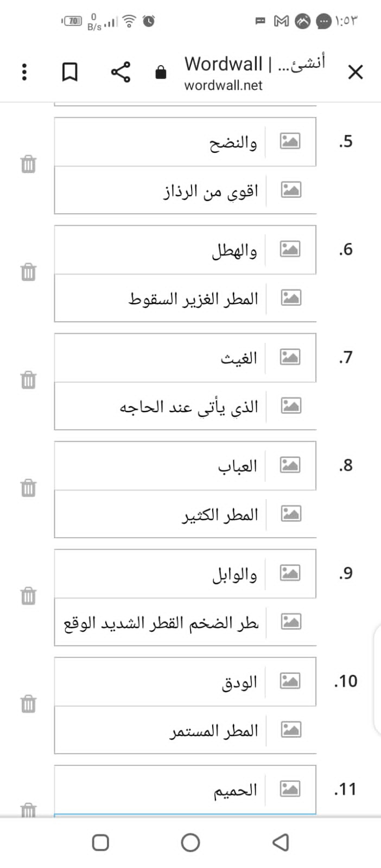Remove item 7 with the trash icon
Image resolution: width=381 pixels, height=868 pixels.
pos(28,380)
